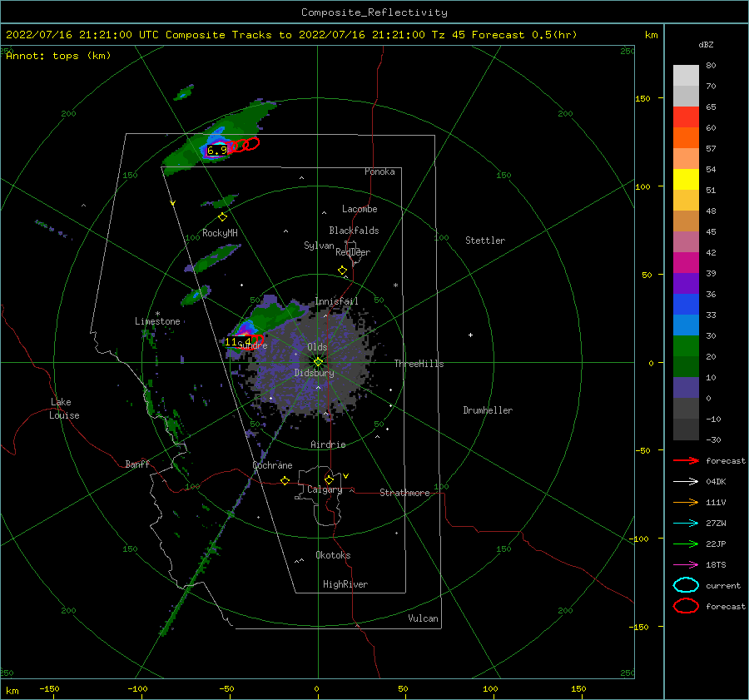Viewport: 749px width, 700px height.
Task: Click the Ponoka city label
Action: coord(379,171)
